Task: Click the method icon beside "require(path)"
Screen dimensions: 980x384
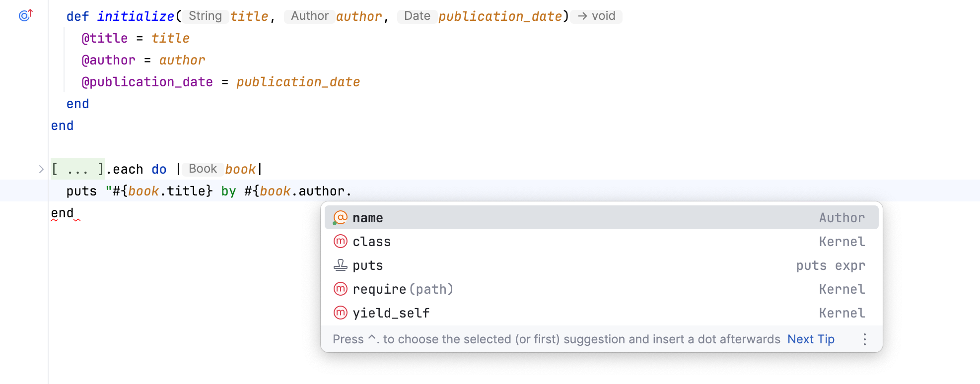Action: click(x=340, y=289)
